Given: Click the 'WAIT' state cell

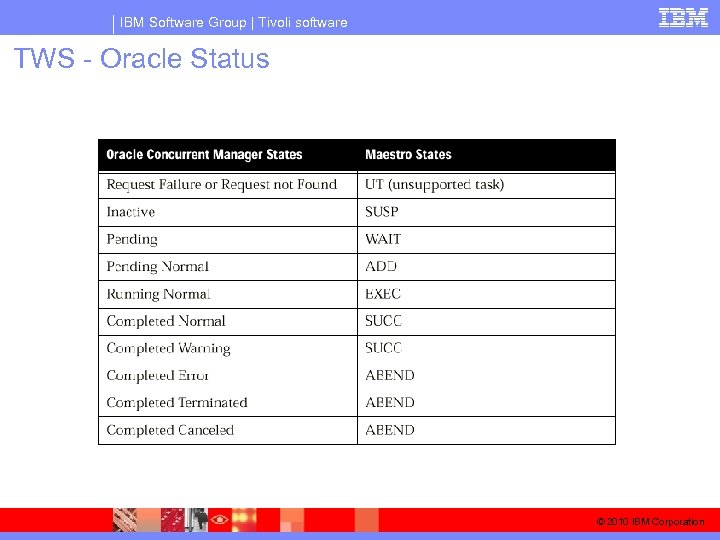Looking at the screenshot, I should tap(486, 240).
